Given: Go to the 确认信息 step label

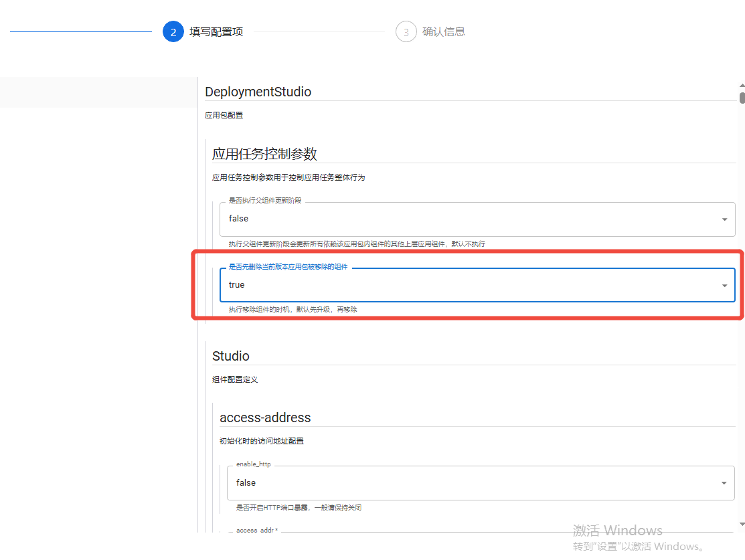Looking at the screenshot, I should pyautogui.click(x=444, y=32).
